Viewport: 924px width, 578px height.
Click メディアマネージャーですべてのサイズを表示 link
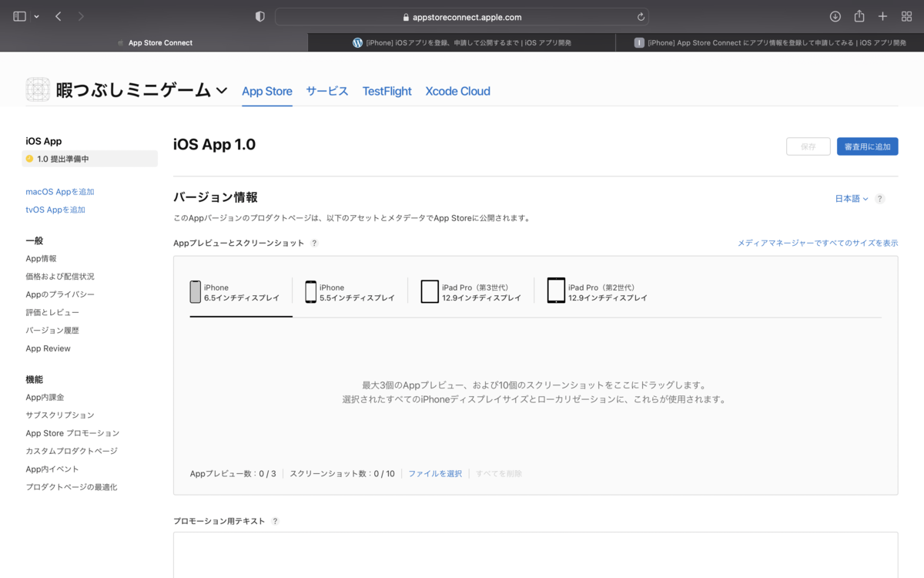coord(818,243)
